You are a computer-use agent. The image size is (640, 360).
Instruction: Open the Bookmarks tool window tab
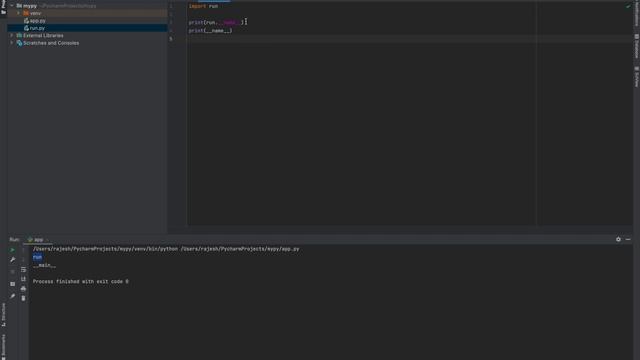[4, 346]
